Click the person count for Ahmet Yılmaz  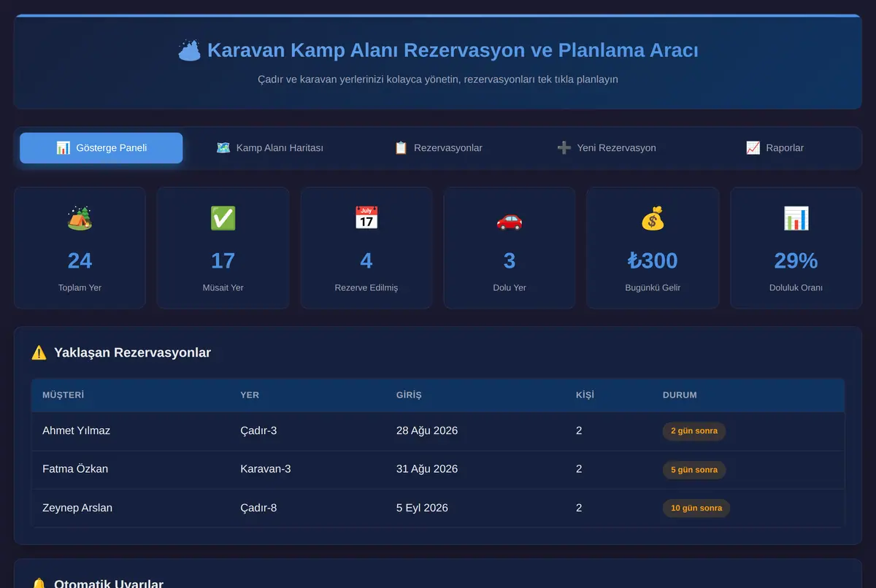579,430
